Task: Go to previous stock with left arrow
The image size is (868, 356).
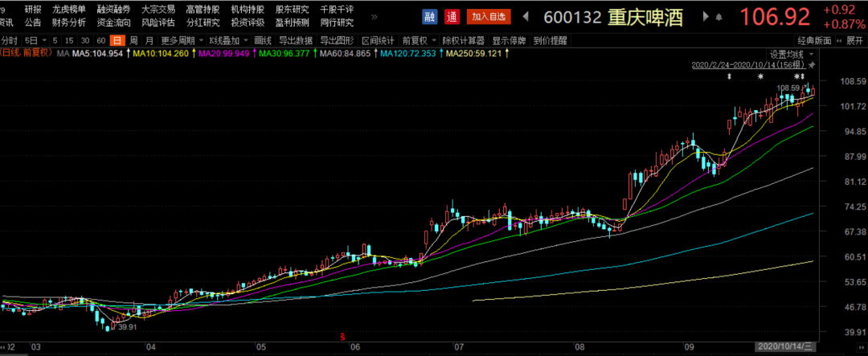Action: pos(526,17)
